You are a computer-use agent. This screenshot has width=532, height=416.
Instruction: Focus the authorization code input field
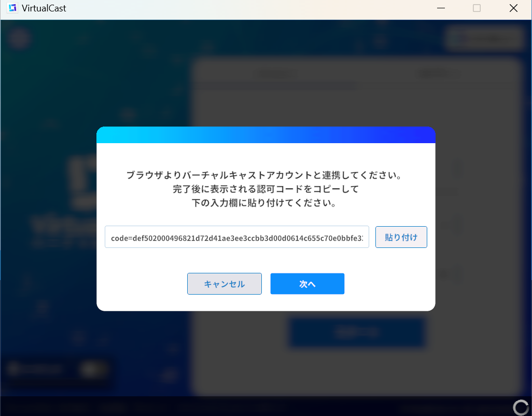click(x=237, y=237)
